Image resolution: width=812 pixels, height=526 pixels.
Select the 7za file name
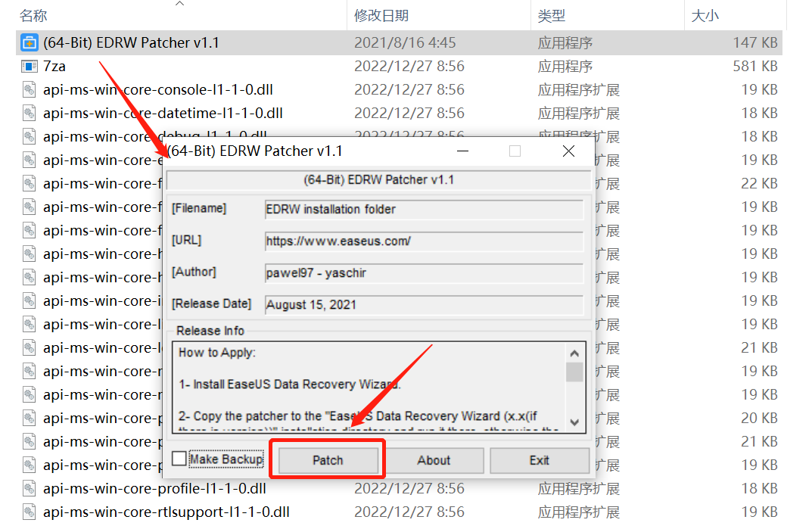[x=54, y=67]
